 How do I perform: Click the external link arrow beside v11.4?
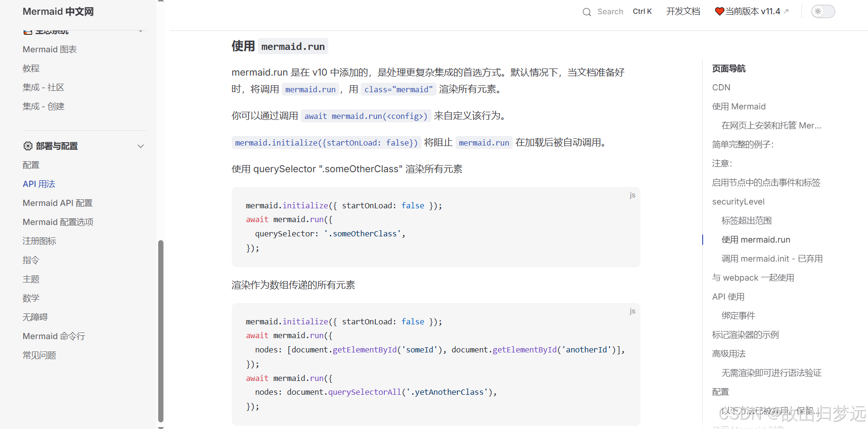[x=786, y=11]
